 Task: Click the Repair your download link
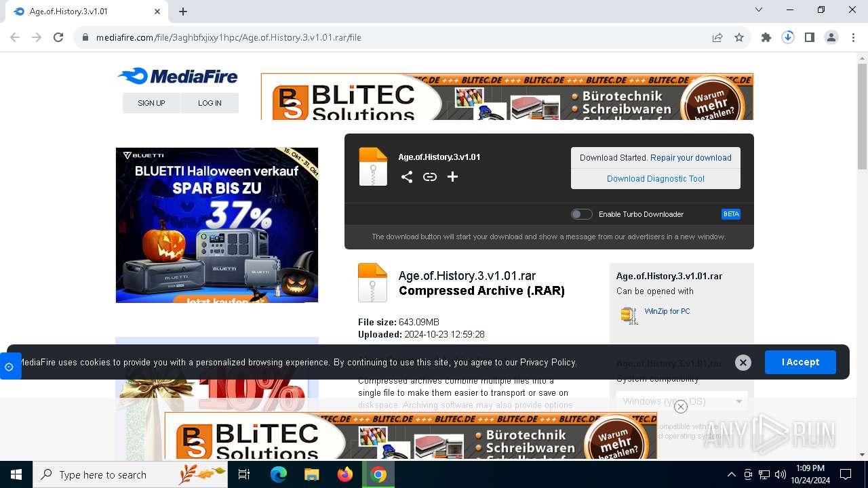pyautogui.click(x=690, y=158)
